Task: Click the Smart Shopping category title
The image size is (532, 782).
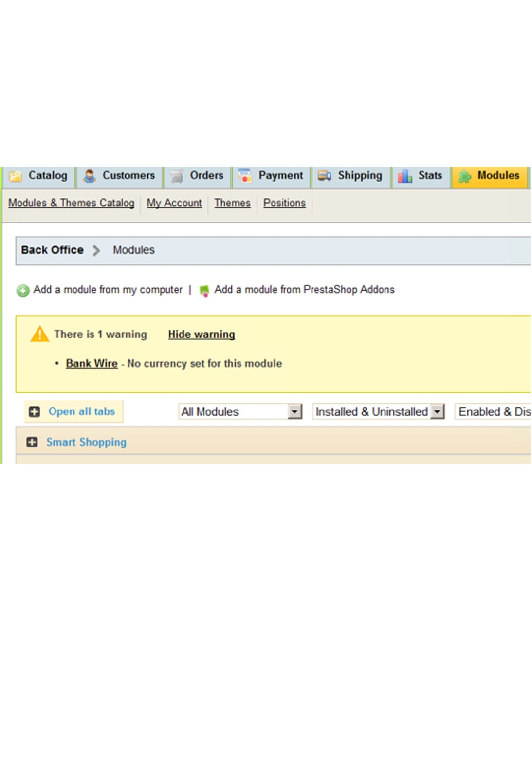Action: [x=86, y=442]
